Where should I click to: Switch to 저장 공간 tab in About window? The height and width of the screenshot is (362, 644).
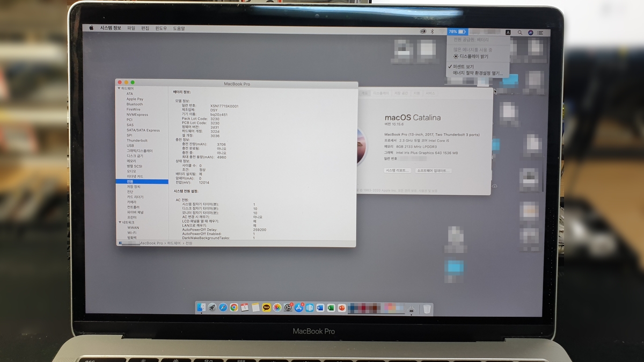401,93
